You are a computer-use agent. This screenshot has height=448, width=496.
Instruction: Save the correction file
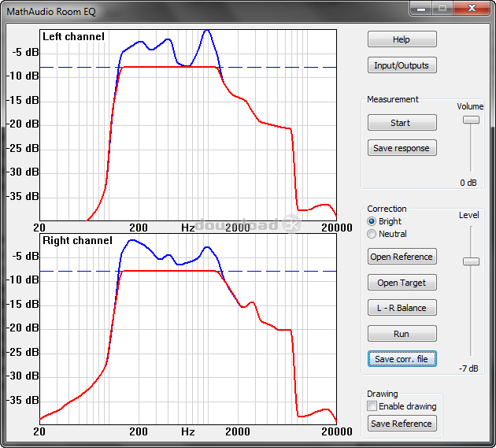point(402,359)
